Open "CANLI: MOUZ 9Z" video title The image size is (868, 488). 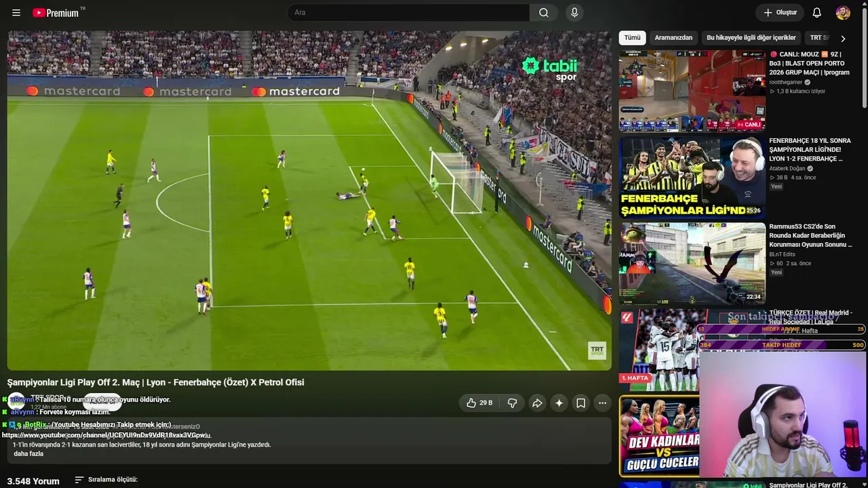click(809, 63)
